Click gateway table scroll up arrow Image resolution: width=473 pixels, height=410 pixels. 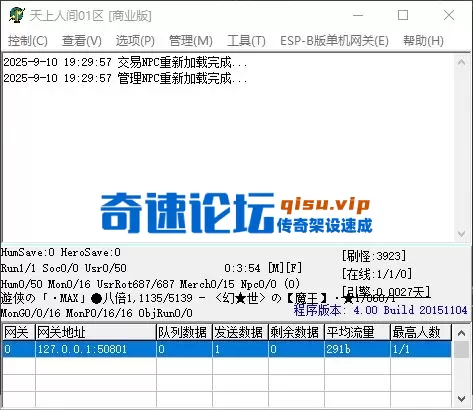461,333
